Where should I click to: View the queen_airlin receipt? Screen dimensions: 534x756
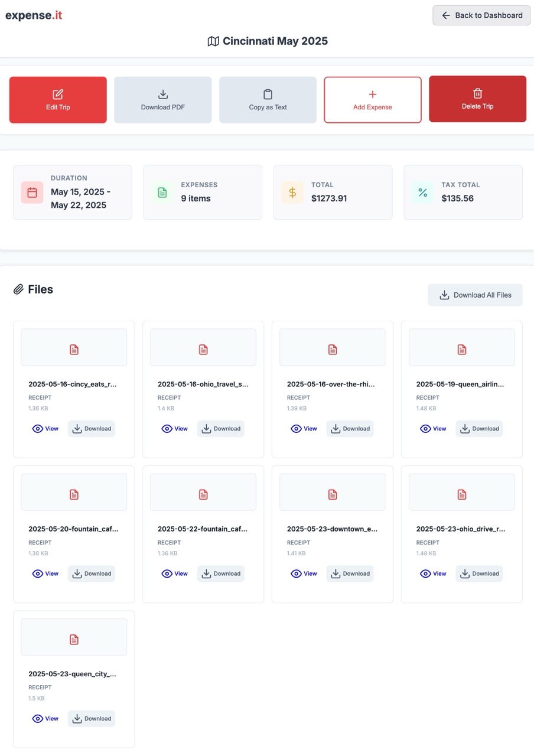pos(434,429)
